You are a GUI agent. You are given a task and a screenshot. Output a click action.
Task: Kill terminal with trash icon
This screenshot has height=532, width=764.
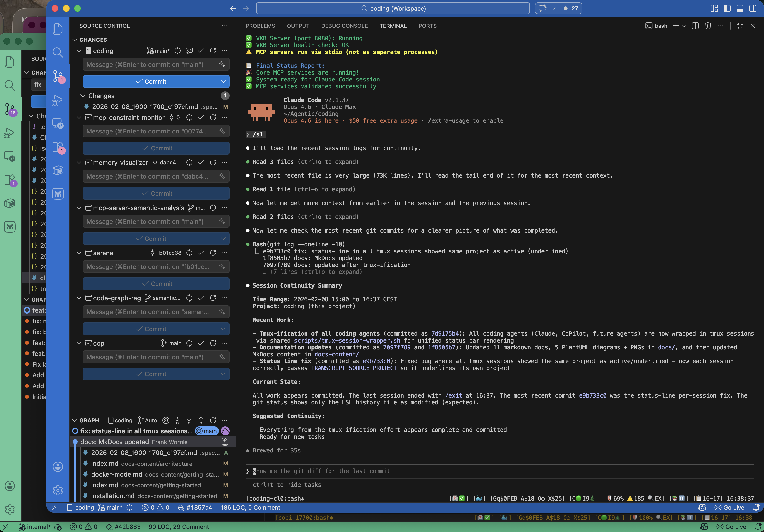pos(708,26)
